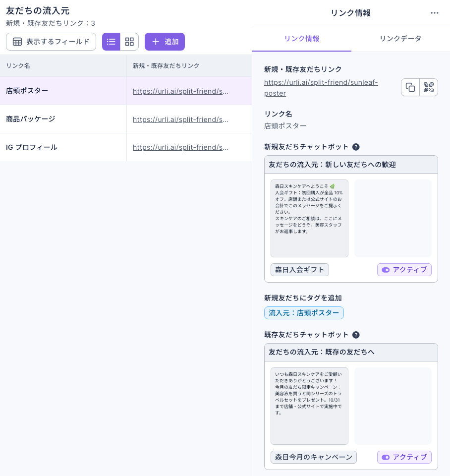
Task: Open the IG プロフィール row link URL
Action: pos(180,147)
